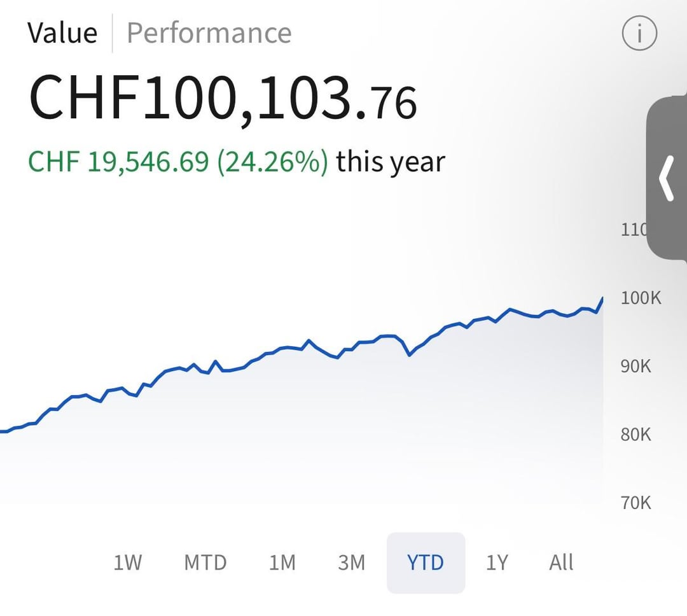This screenshot has width=687, height=616.
Task: Switch to the Performance tab
Action: (209, 33)
